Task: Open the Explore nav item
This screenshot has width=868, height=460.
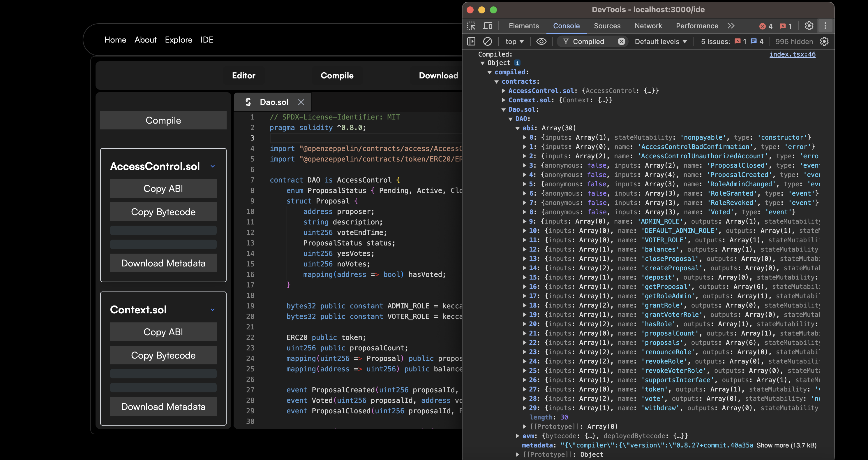Action: [178, 40]
